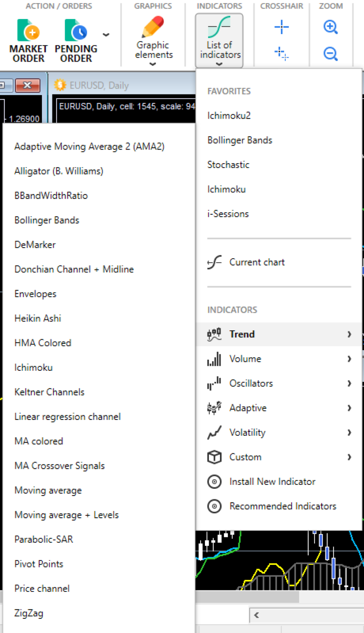Expand the orders dropdown arrow
The width and height of the screenshot is (364, 633).
[x=105, y=35]
